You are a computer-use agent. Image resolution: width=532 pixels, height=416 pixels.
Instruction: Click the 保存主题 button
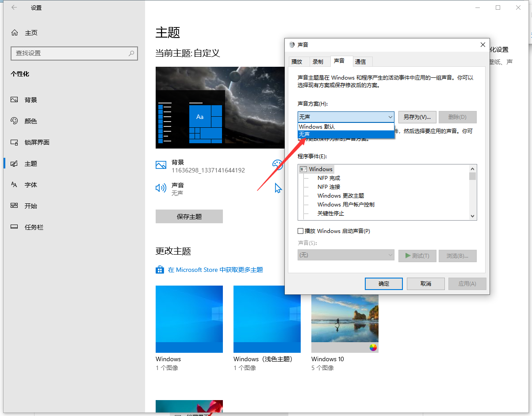pos(189,217)
